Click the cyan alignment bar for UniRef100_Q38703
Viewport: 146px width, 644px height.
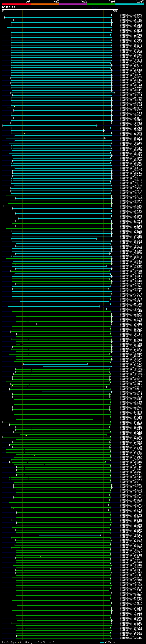77,367
